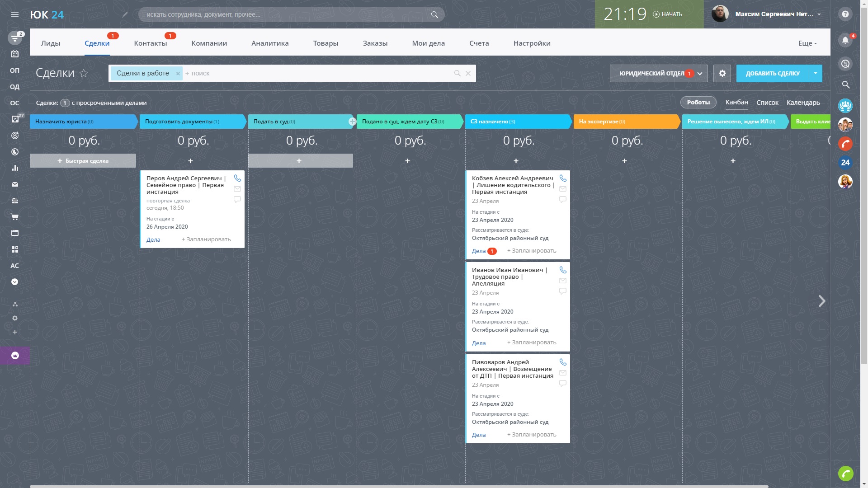Click the Роботы button
868x488 pixels.
tap(698, 103)
